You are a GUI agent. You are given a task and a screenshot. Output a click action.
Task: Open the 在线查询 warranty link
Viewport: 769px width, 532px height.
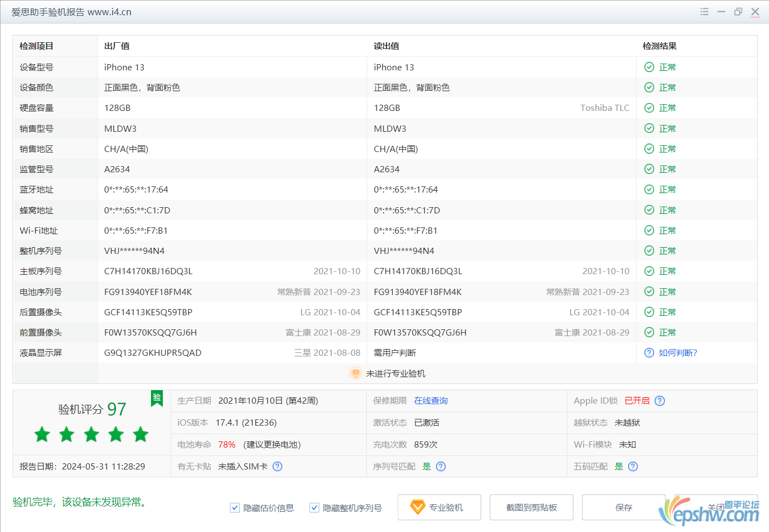pos(431,401)
